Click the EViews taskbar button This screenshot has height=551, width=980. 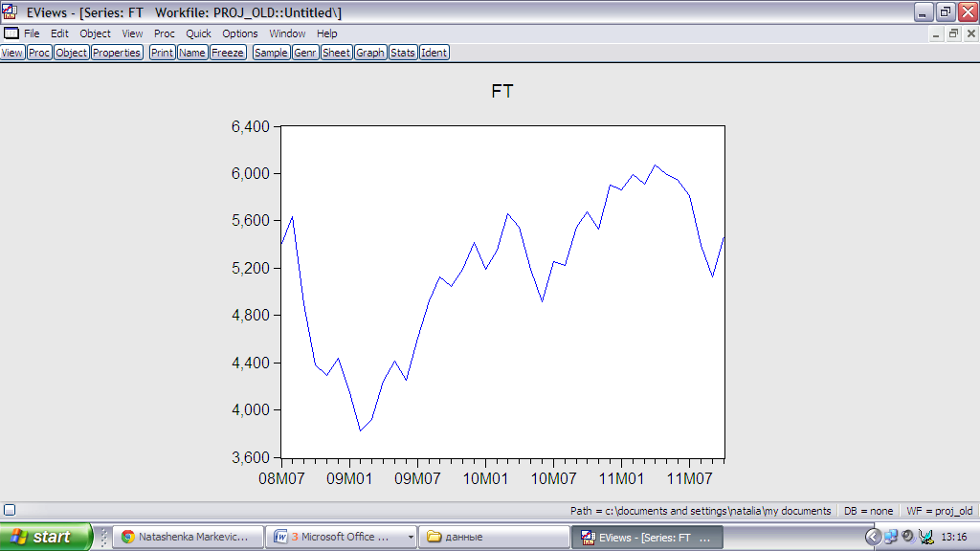(x=647, y=538)
